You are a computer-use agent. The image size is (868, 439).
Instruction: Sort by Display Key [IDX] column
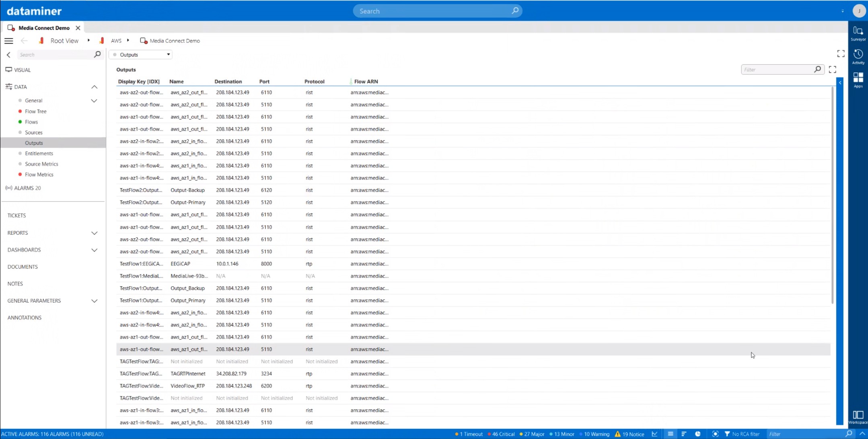tap(139, 81)
